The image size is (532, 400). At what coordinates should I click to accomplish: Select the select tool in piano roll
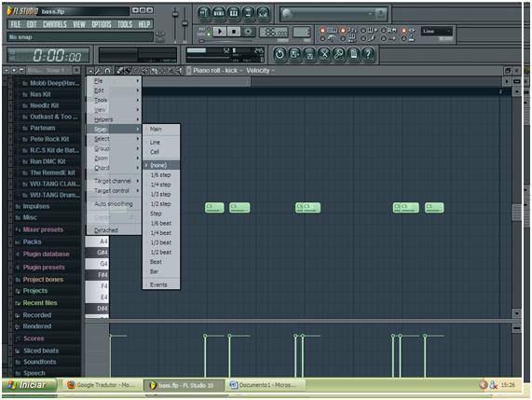click(162, 71)
